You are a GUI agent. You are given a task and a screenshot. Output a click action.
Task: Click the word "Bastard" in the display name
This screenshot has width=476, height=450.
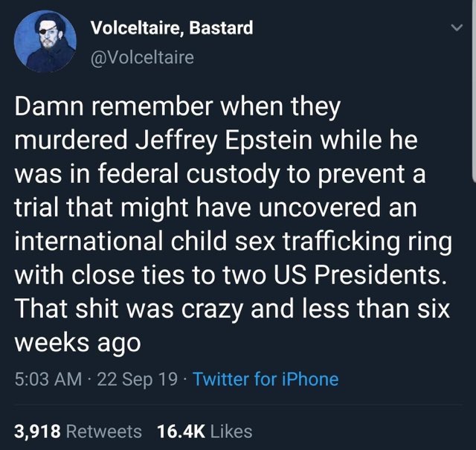221,28
